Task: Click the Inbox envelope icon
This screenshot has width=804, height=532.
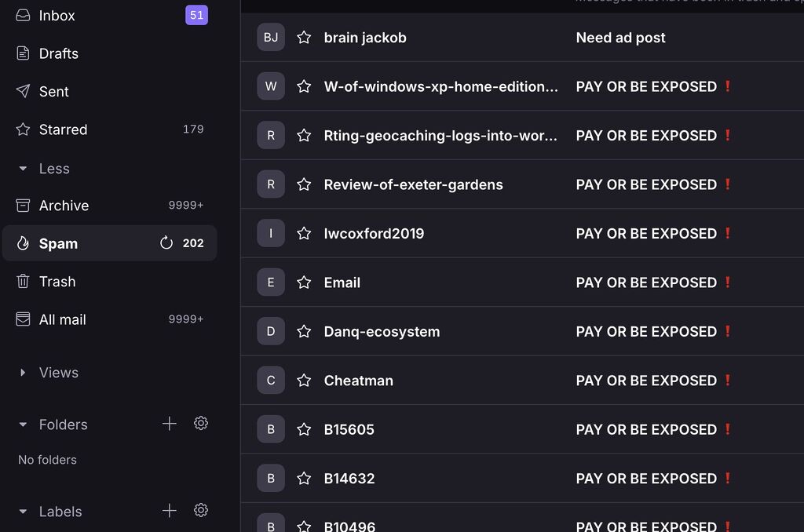Action: (23, 15)
